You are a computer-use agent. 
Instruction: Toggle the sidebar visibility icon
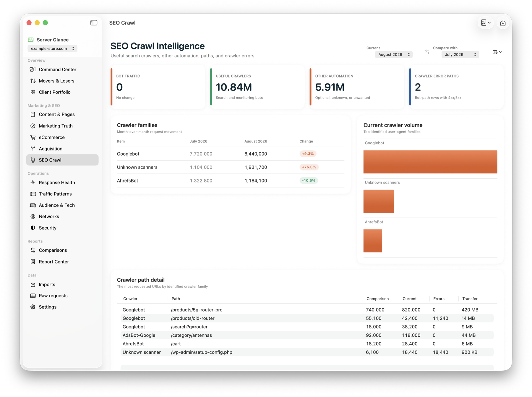tap(94, 23)
